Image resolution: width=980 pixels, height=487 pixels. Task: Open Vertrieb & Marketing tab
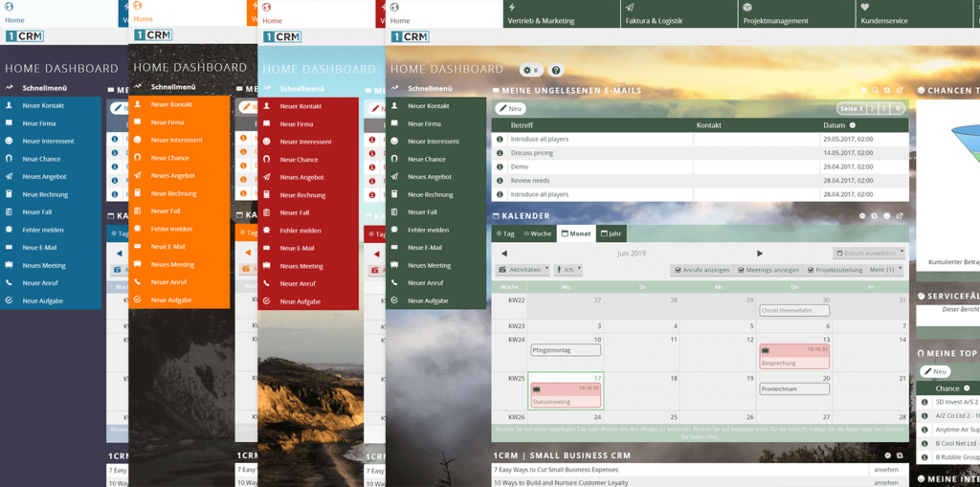(x=562, y=13)
